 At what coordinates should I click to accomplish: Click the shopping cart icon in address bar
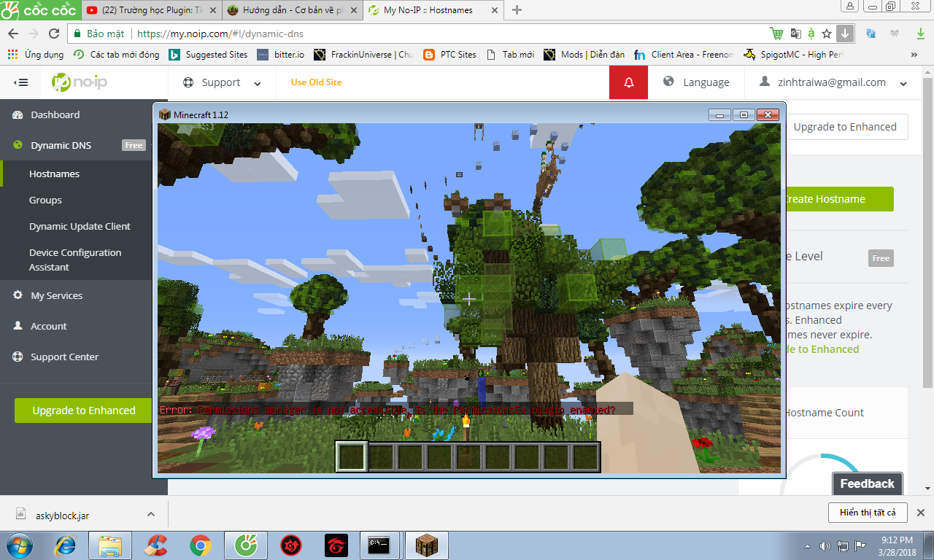(776, 34)
